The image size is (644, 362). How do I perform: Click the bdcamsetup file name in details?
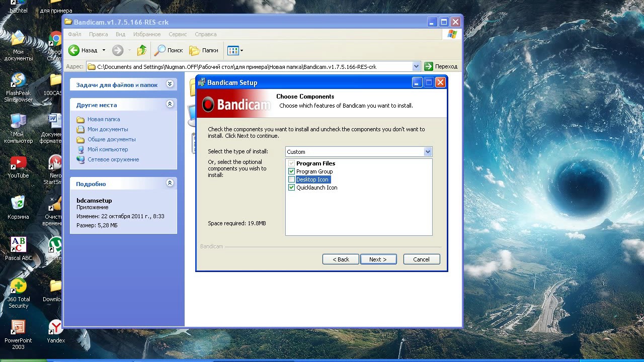tap(94, 200)
